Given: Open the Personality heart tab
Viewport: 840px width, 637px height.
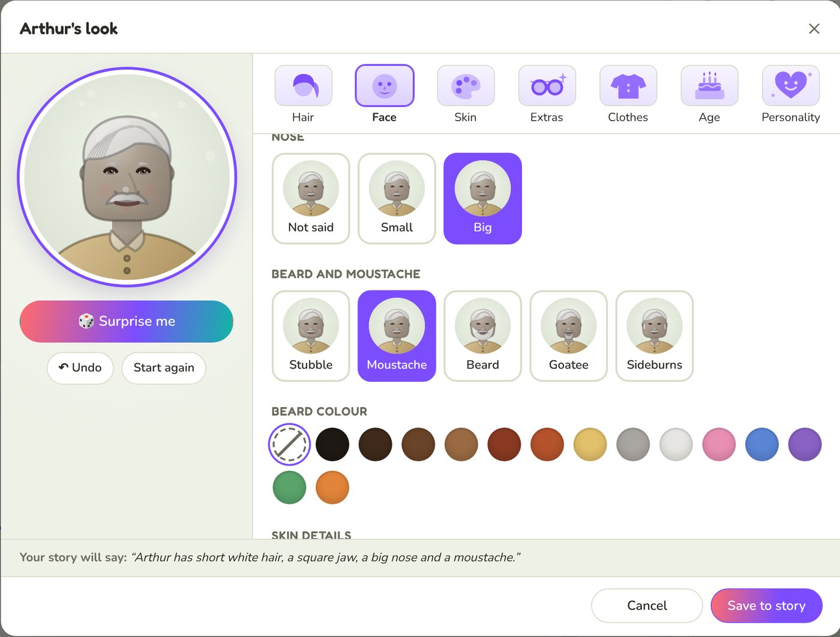Looking at the screenshot, I should click(x=791, y=95).
